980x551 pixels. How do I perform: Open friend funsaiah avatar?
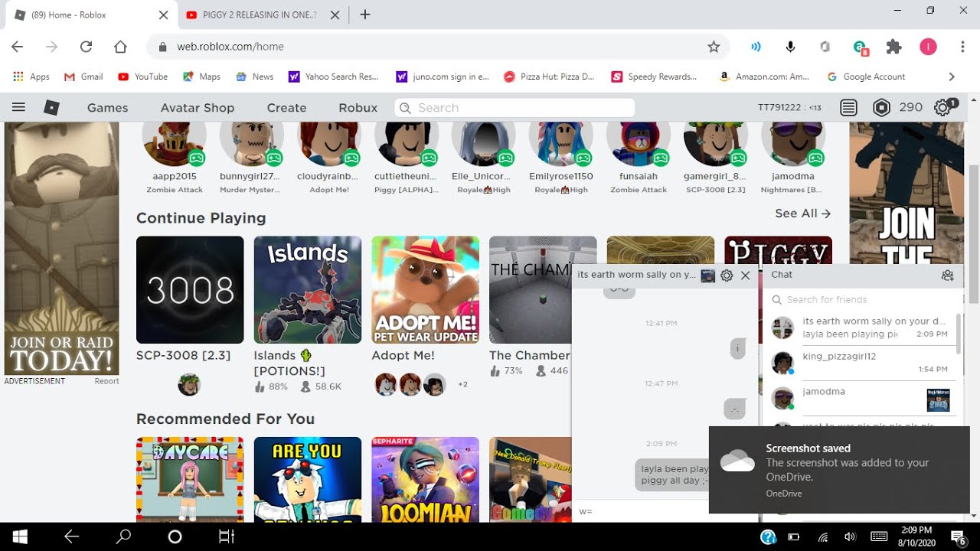coord(639,144)
